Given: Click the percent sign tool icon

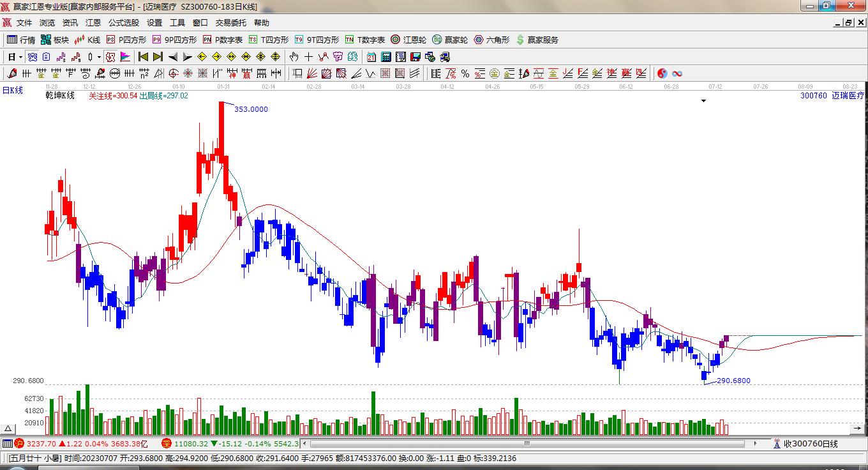Looking at the screenshot, I should 465,73.
